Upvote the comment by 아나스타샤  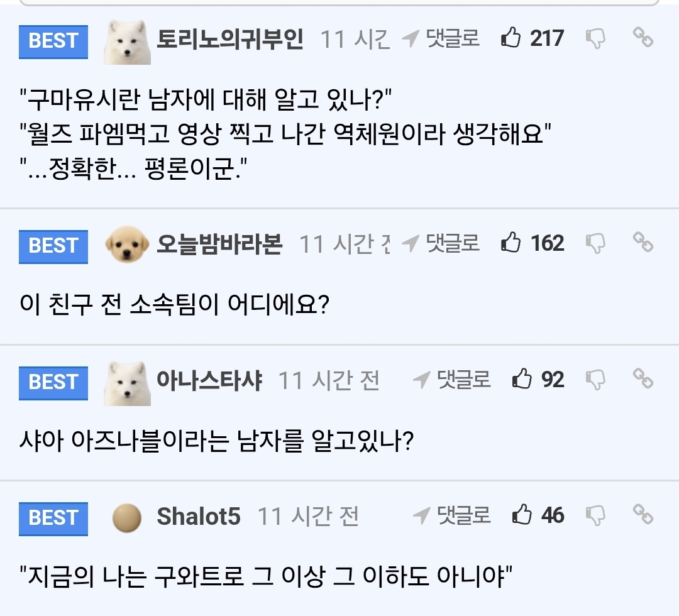click(522, 380)
